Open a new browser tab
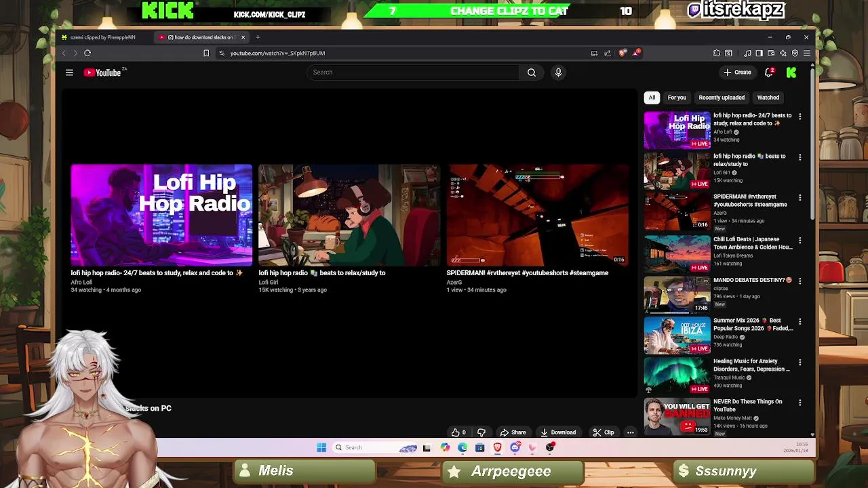The height and width of the screenshot is (488, 868). 258,37
